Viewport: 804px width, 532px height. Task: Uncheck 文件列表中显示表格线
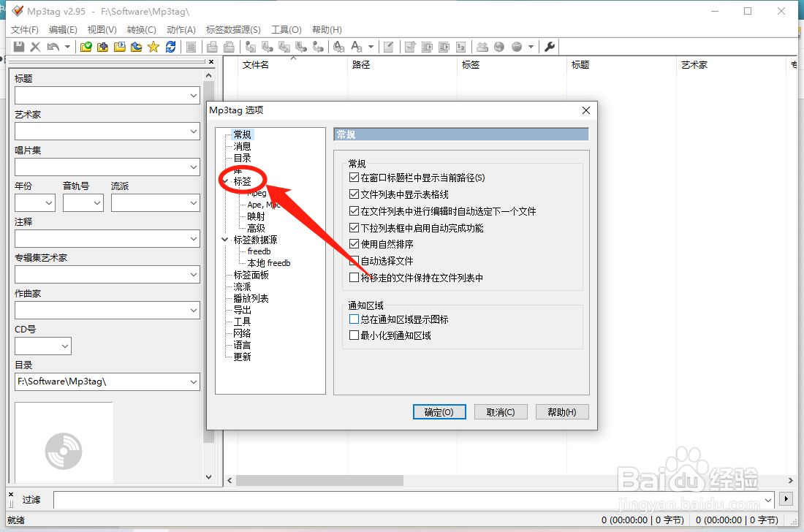[x=354, y=194]
